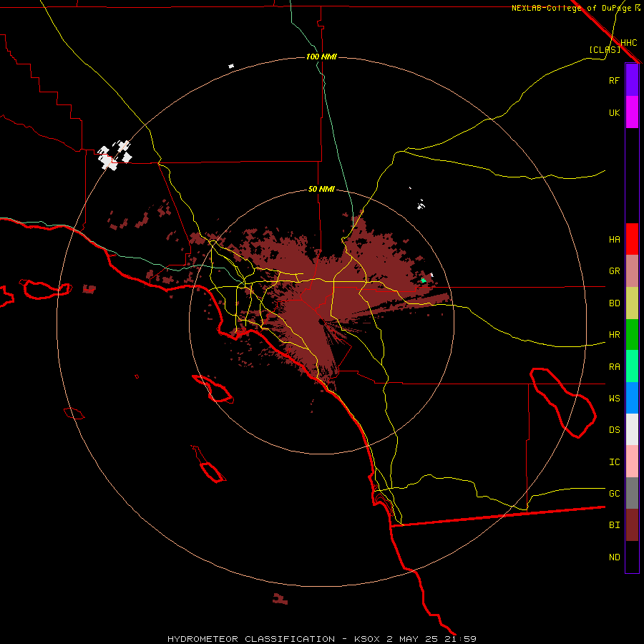Click the 21:59 timestamp
Image resolution: width=644 pixels, height=644 pixels.
pos(461,639)
